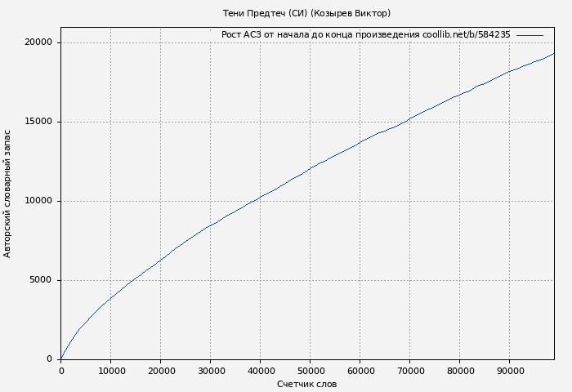Click the 5000 tick on the y-axis
Image resolution: width=572 pixels, height=392 pixels.
pyautogui.click(x=41, y=280)
